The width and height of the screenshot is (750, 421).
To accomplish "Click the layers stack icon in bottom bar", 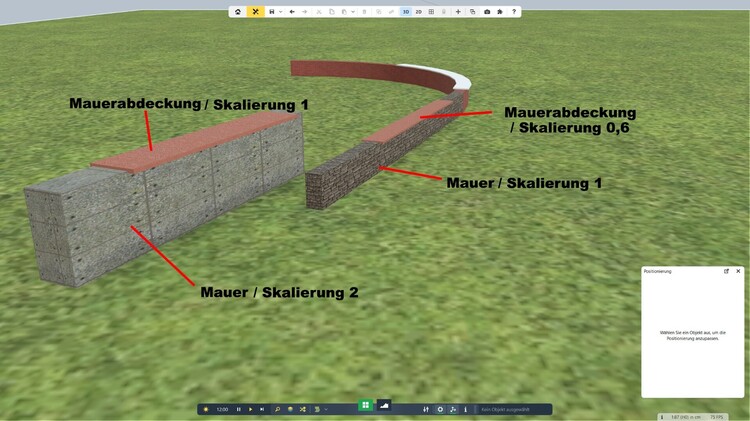I will [x=317, y=410].
